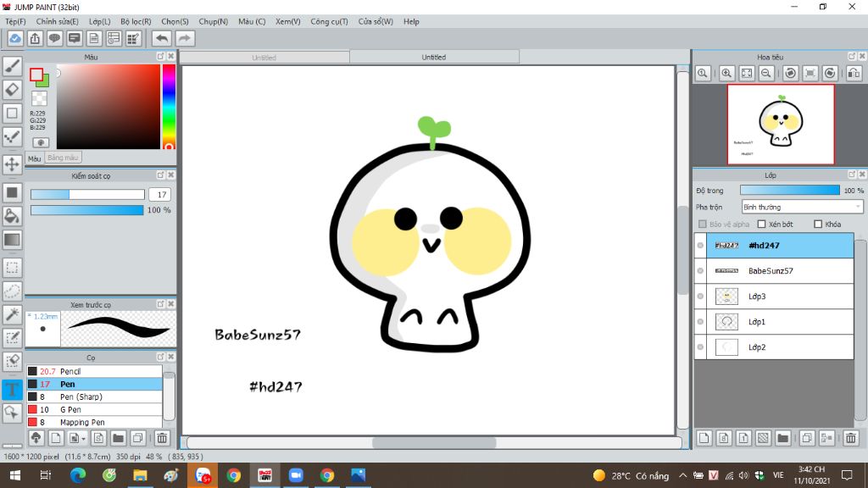The image size is (868, 488).
Task: Flip the canvas view in navigator
Action: (854, 73)
